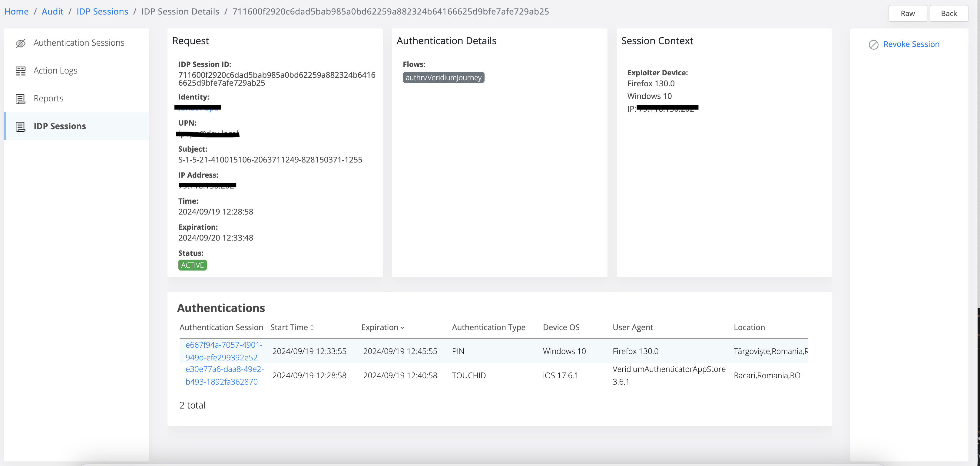Click the Start Time sort arrows
Screen dimensions: 980x466
click(312, 327)
